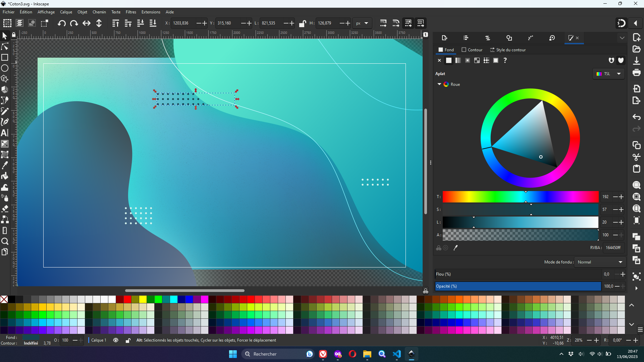Toggle Calque 1 layer lock

(x=128, y=340)
